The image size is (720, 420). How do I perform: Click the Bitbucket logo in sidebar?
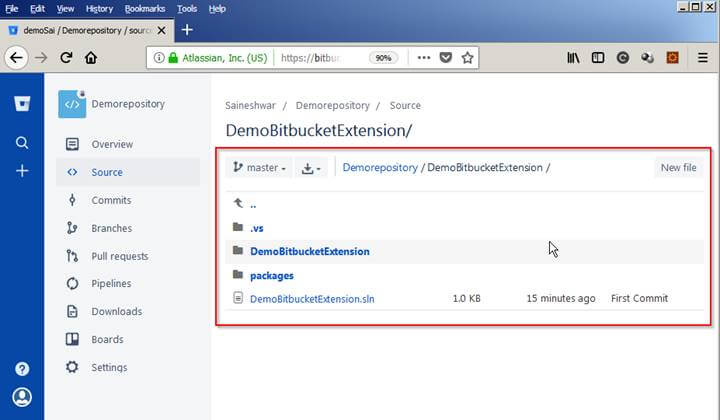pyautogui.click(x=22, y=103)
